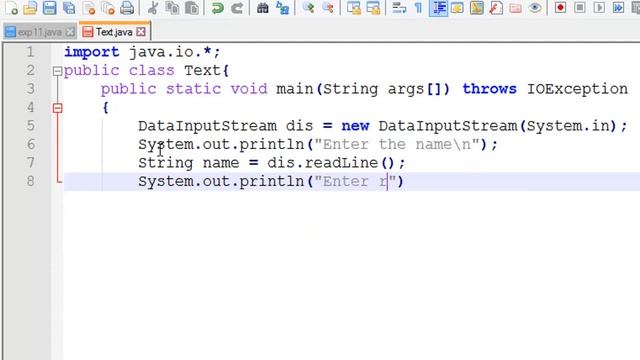640x360 pixels.
Task: Collapse the main method fold marker on line 4
Action: (58, 108)
